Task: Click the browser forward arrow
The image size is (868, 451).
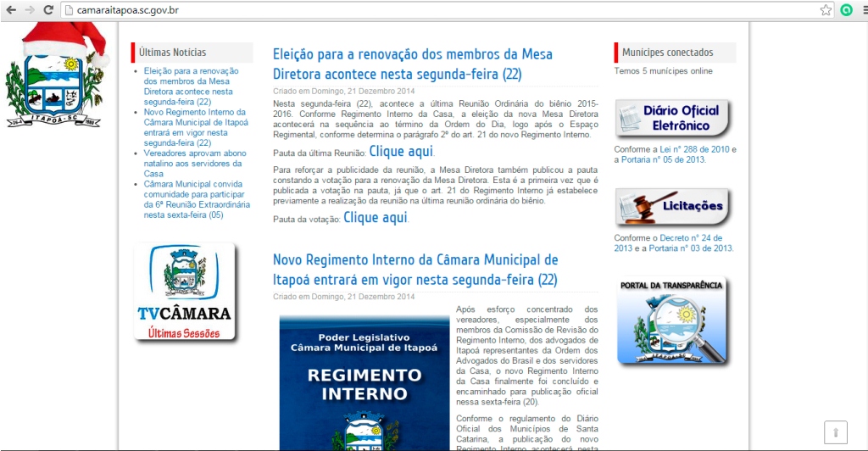Action: (30, 10)
